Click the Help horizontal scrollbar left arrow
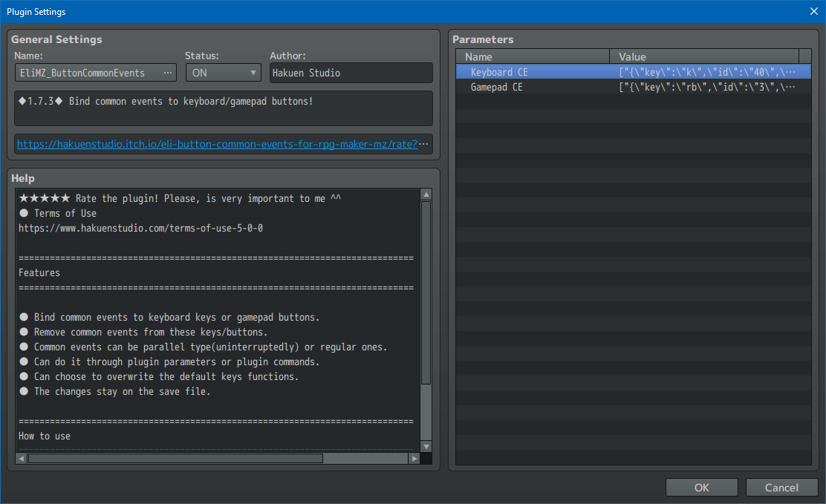Screen dimensions: 826x504 tap(22, 459)
